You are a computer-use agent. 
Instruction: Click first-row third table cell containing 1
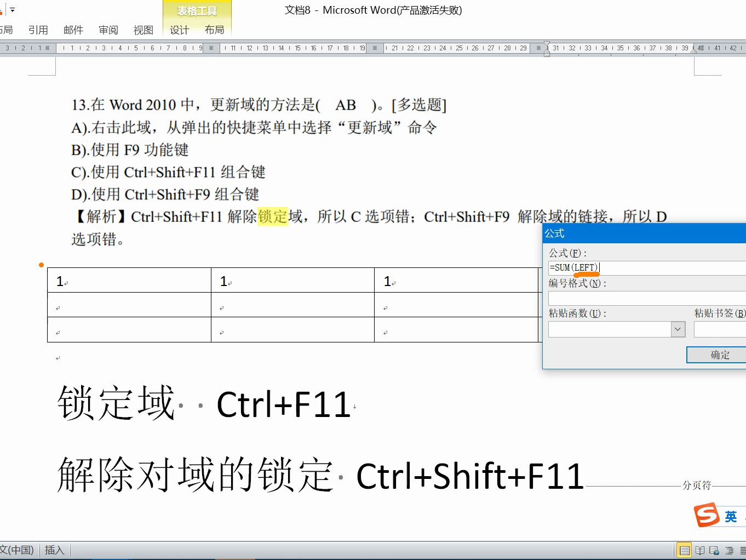click(x=456, y=280)
